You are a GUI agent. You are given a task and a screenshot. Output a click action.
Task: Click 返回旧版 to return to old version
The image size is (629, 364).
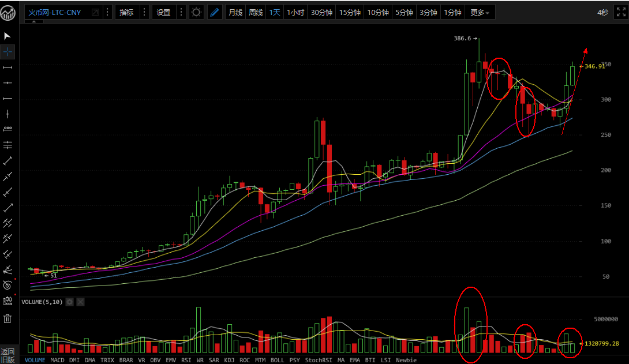[x=8, y=355]
